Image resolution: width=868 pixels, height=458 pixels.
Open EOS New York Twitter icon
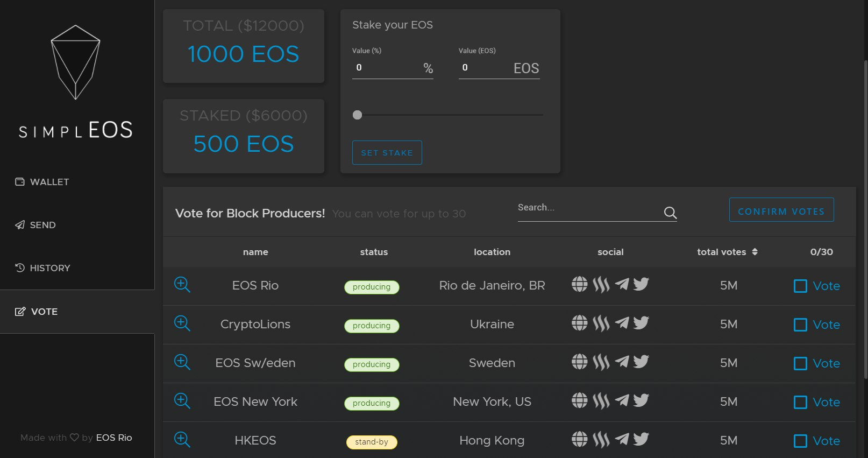pos(641,400)
